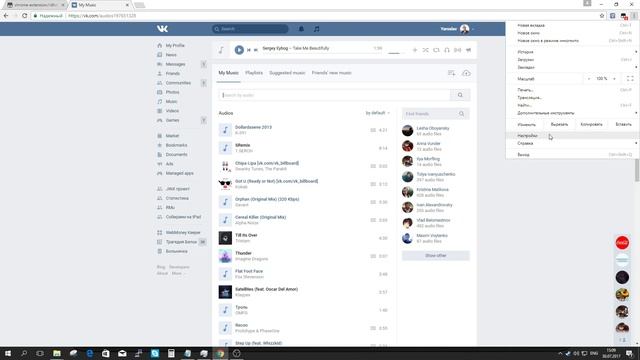Open Managed apps in the sidebar

179,173
